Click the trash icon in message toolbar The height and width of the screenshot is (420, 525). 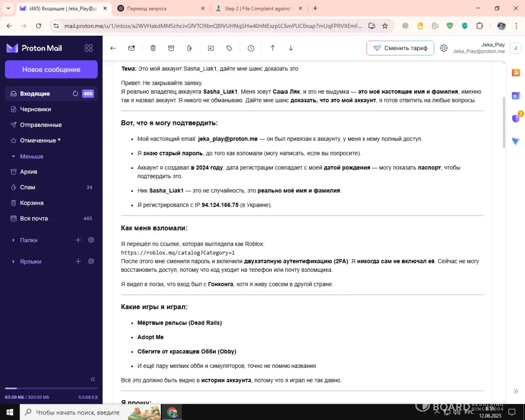(x=153, y=48)
